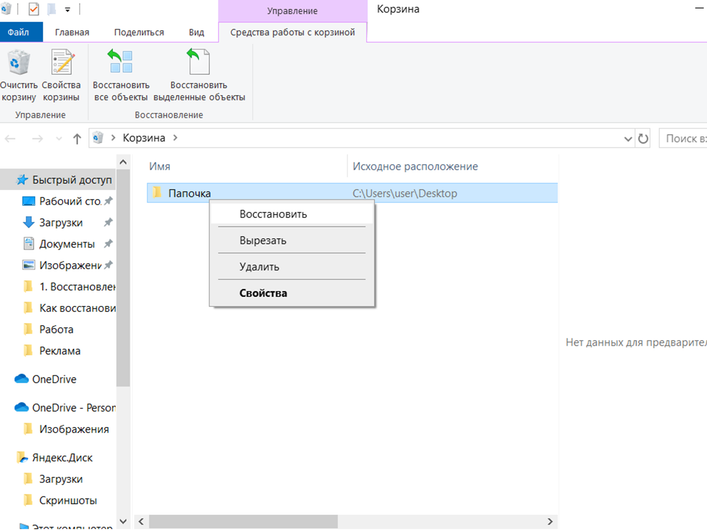Expand the recent locations chevron

59,138
